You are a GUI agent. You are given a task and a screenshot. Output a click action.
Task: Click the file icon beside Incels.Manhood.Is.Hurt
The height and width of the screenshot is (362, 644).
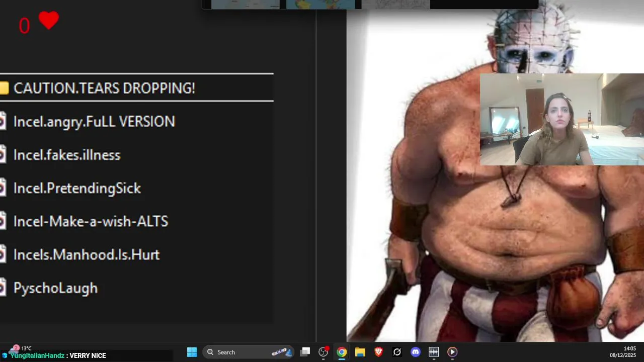click(3, 254)
